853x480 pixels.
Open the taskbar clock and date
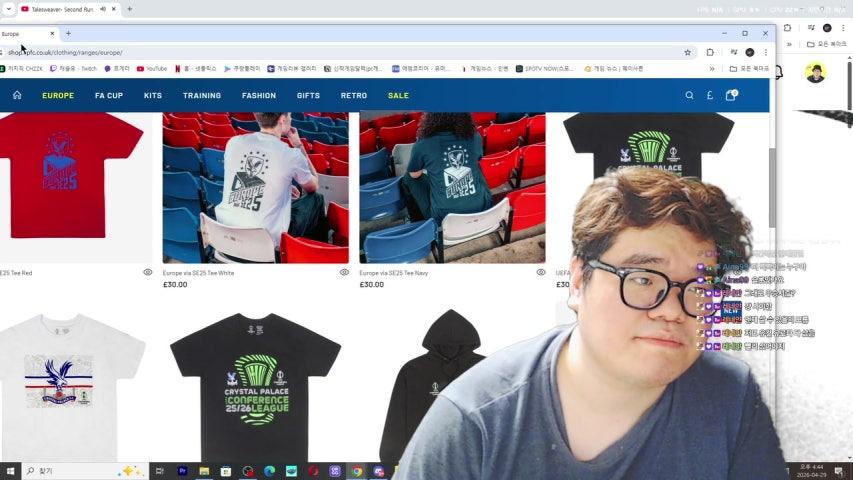[x=811, y=471]
